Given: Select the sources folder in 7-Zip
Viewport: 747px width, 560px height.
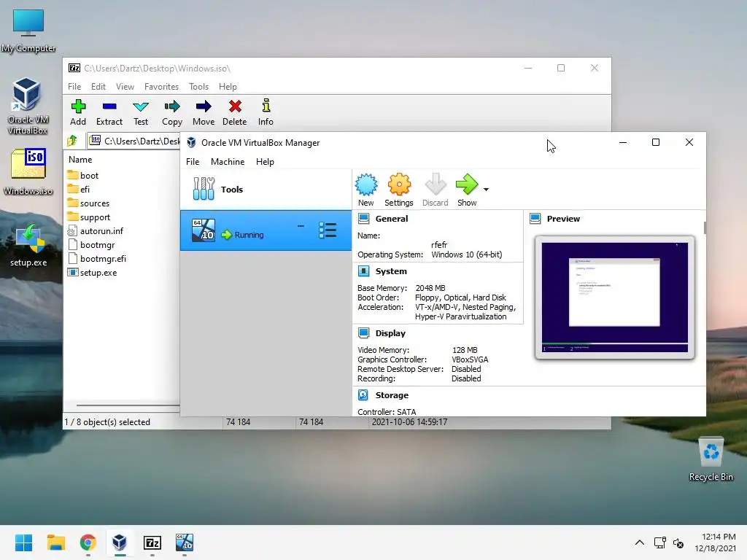Looking at the screenshot, I should click(x=88, y=203).
